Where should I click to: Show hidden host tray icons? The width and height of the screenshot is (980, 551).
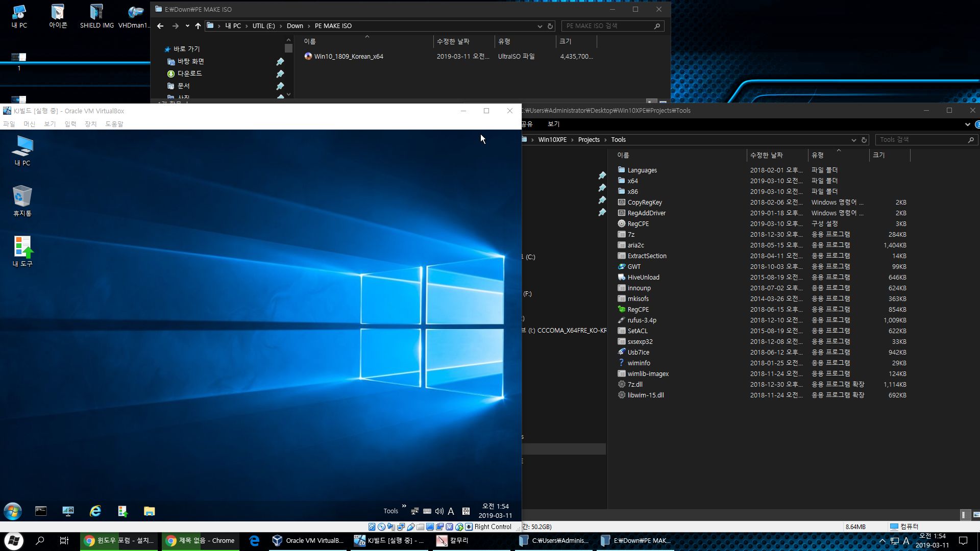click(882, 541)
